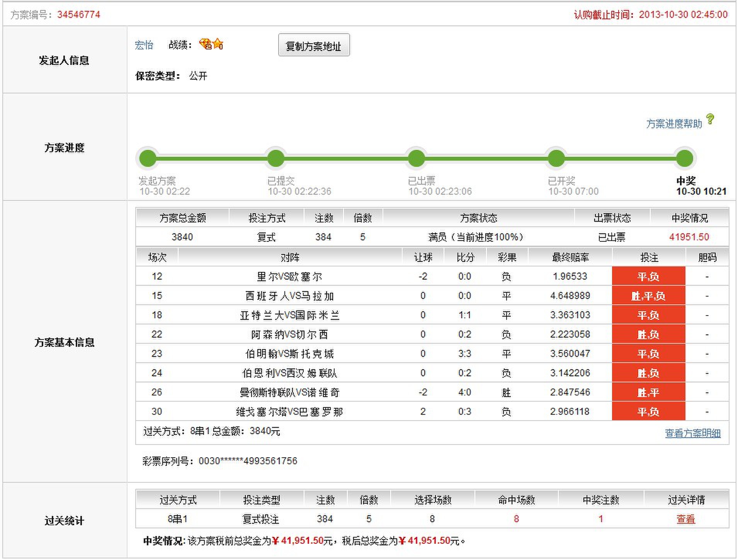
Task: Open 宏怡 user profile link
Action: 144,45
